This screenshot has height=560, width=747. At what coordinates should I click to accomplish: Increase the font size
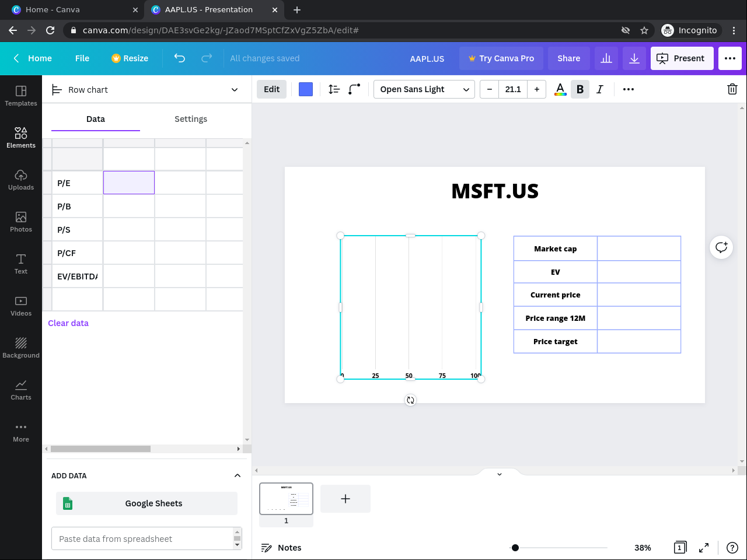[x=537, y=89]
